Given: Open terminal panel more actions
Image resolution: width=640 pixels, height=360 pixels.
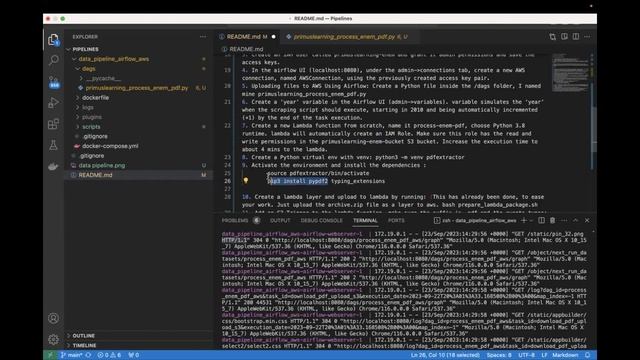Looking at the screenshot, I should pyautogui.click(x=564, y=220).
